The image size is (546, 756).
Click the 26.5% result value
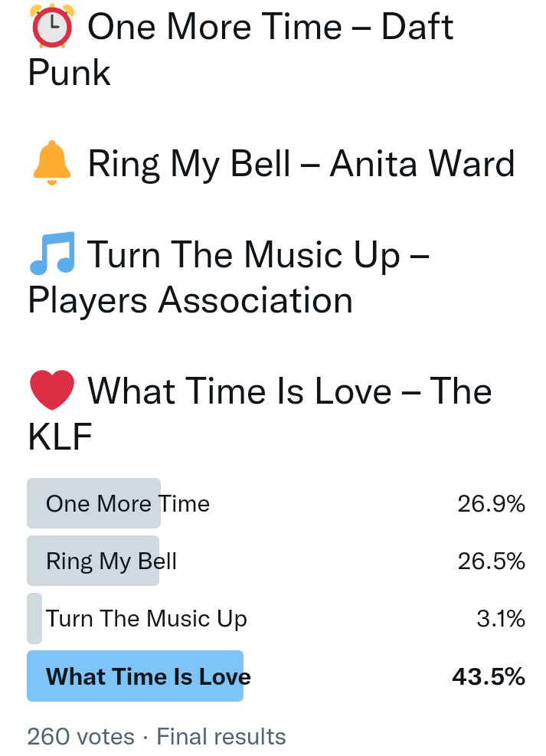click(491, 561)
